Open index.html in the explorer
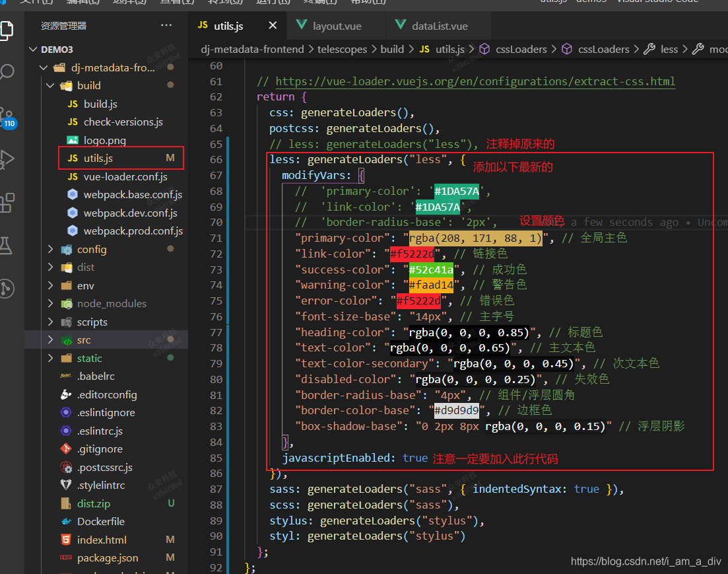 (102, 540)
